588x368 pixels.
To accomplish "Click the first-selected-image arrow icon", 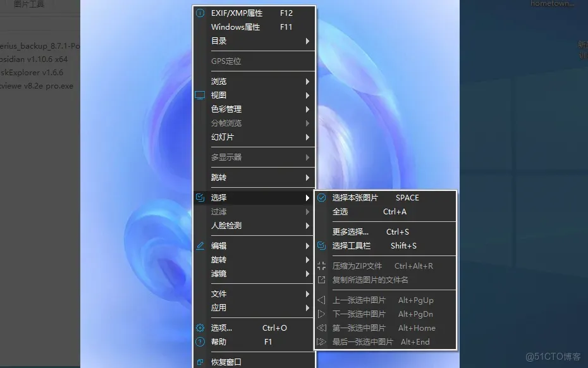I will tap(322, 328).
